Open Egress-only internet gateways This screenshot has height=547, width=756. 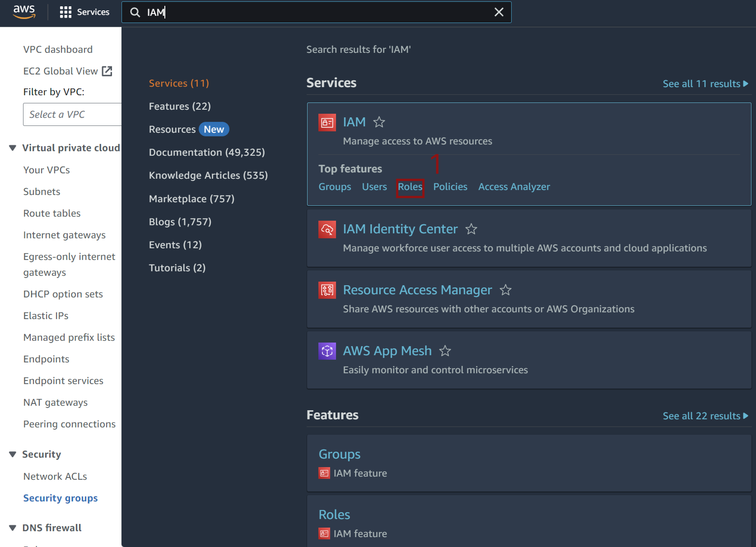pyautogui.click(x=69, y=264)
